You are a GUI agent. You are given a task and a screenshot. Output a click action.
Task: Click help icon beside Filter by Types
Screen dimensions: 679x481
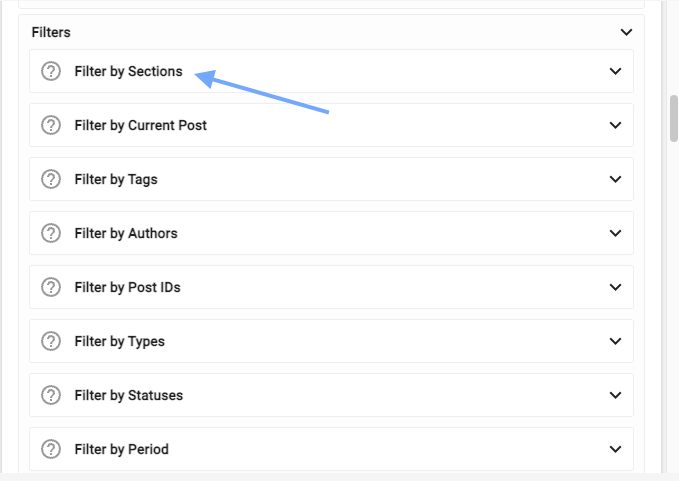(51, 342)
